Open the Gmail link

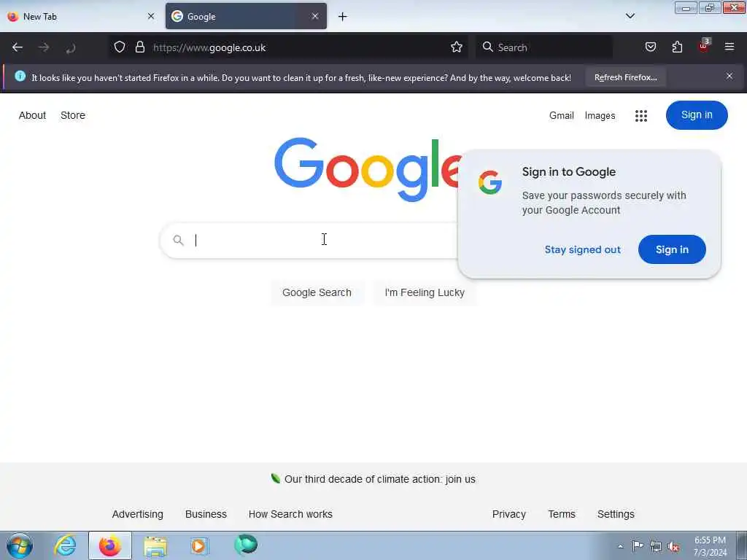click(x=561, y=115)
